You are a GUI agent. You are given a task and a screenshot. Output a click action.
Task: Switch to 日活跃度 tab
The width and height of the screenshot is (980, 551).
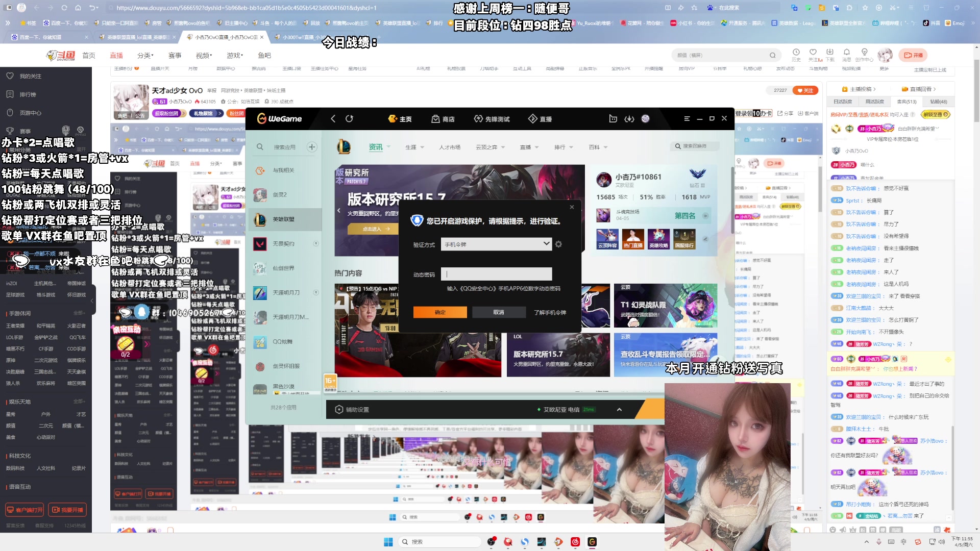point(843,102)
